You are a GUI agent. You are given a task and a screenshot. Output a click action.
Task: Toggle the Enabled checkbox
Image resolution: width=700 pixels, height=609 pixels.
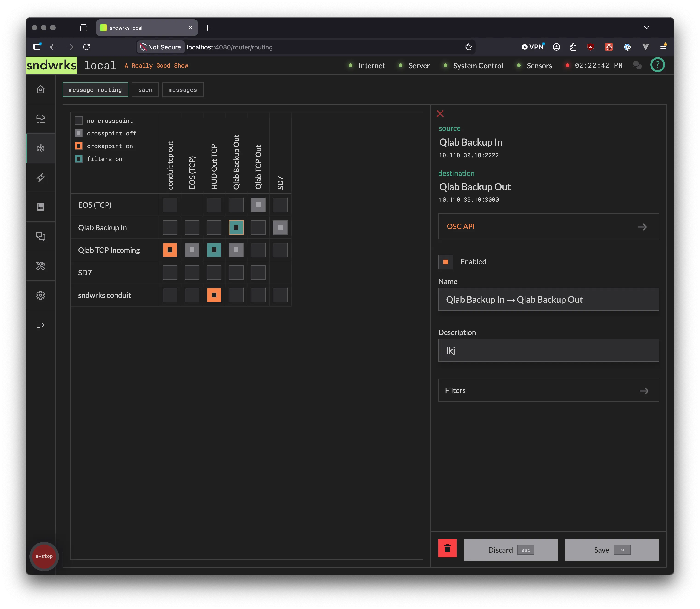[x=445, y=262]
